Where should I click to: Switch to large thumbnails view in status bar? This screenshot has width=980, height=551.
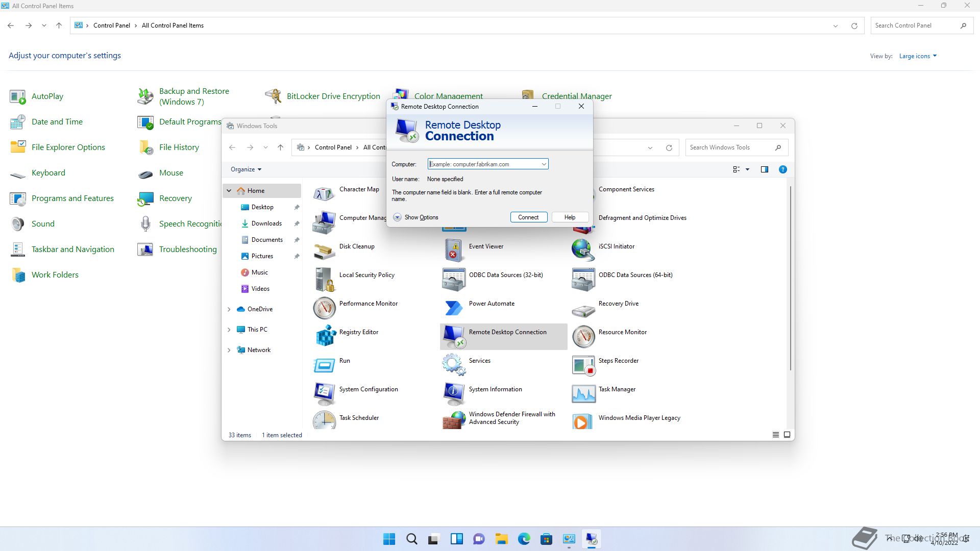[x=787, y=435]
